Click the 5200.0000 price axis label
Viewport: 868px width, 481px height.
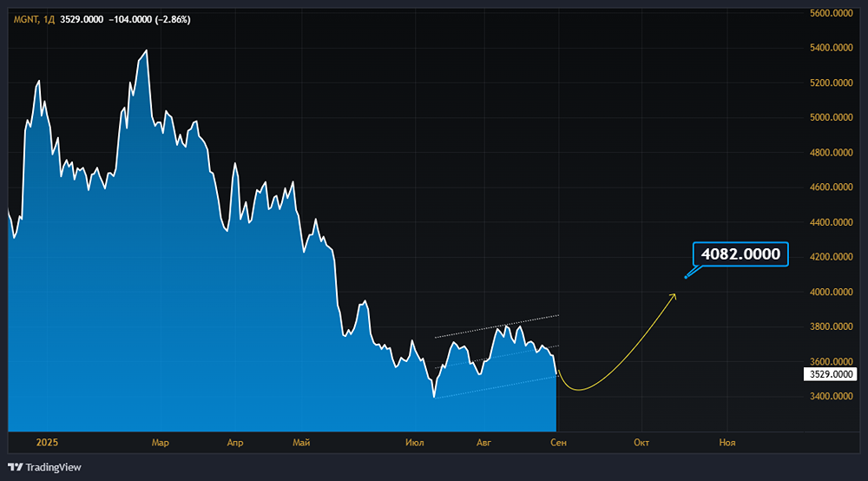pos(831,83)
